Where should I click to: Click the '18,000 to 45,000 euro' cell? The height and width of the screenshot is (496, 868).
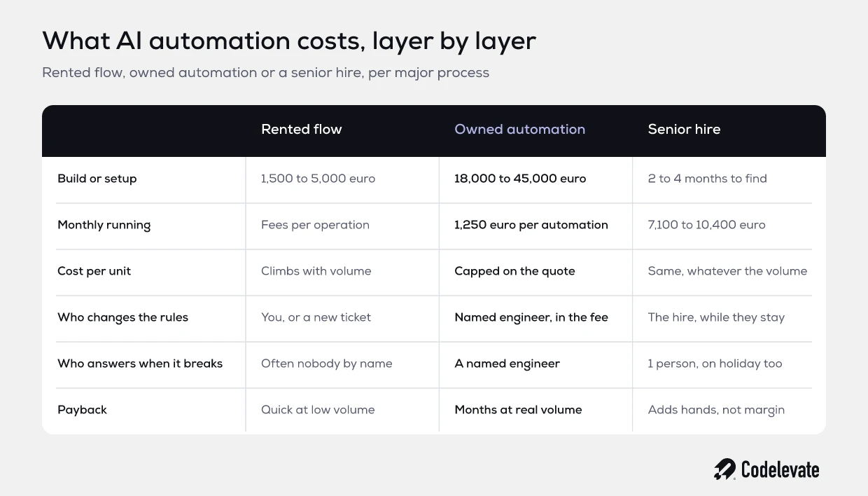[x=520, y=179]
